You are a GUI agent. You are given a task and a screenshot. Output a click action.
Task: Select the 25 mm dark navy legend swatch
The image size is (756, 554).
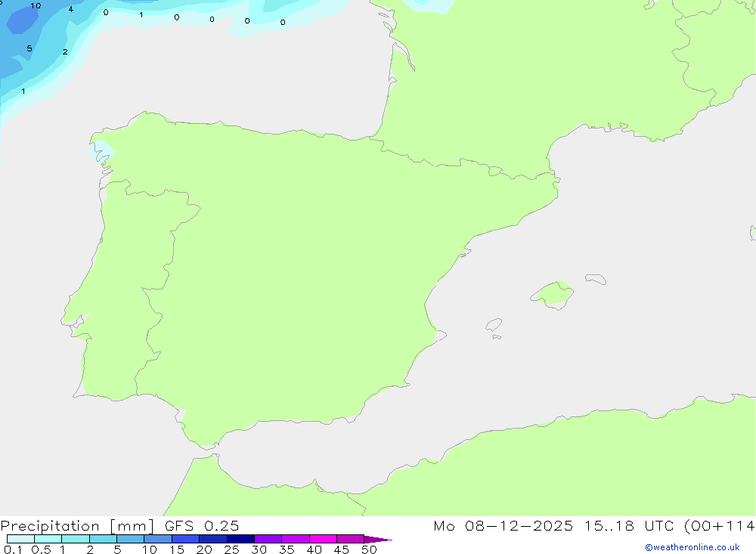(240, 539)
